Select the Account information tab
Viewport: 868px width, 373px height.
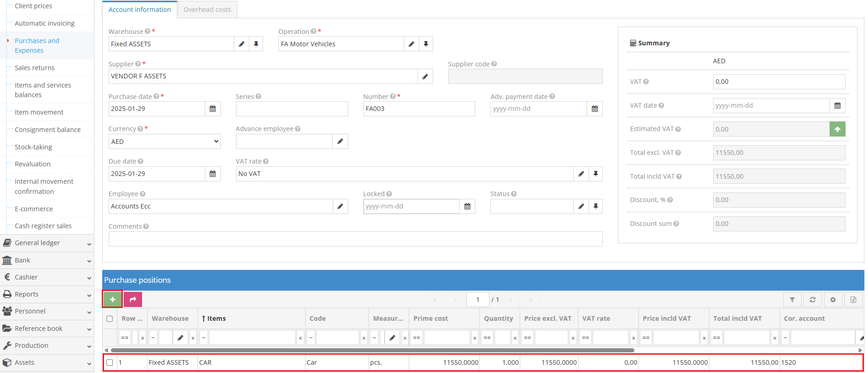(x=139, y=10)
